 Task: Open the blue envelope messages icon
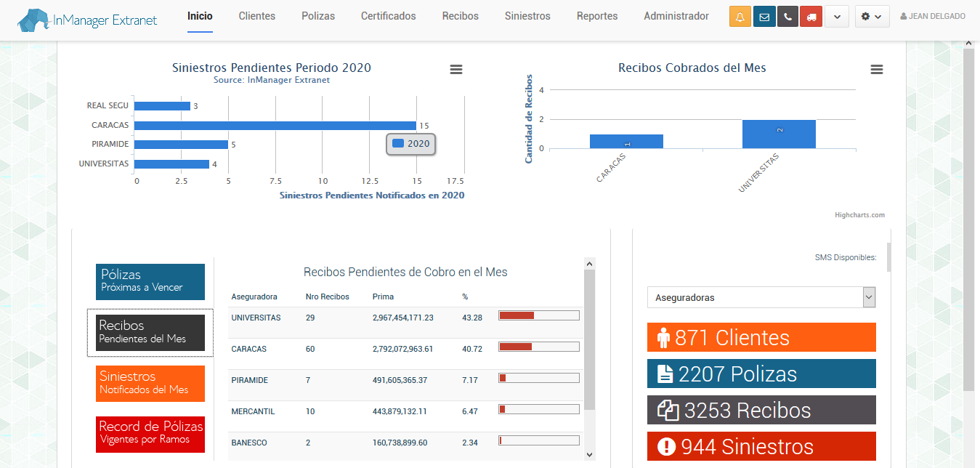[764, 17]
